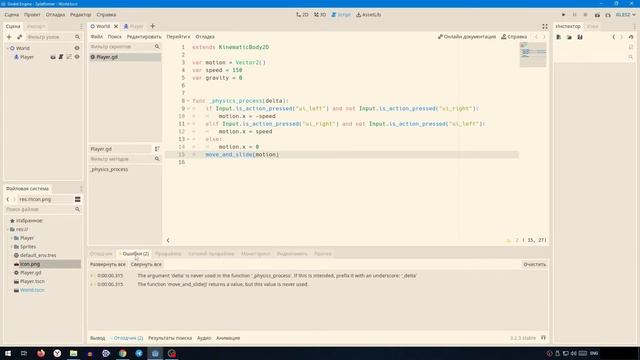Open the Перейти к menu in script editor
Image resolution: width=640 pixels, height=360 pixels.
[x=178, y=37]
